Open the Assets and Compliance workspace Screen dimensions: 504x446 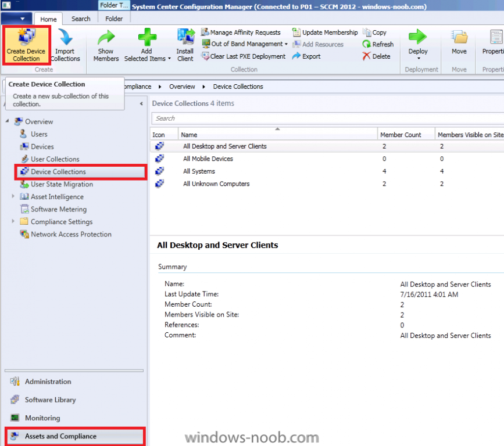point(74,436)
